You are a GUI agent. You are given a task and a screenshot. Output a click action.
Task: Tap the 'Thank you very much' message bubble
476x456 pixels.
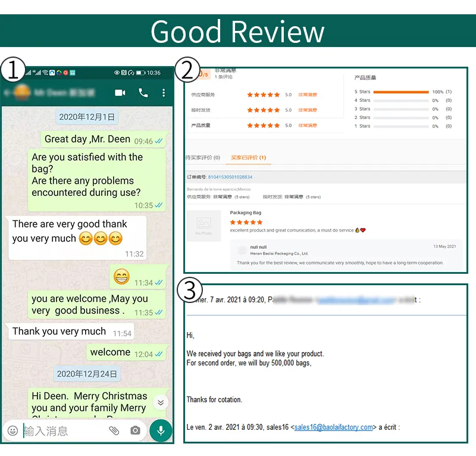pos(59,332)
